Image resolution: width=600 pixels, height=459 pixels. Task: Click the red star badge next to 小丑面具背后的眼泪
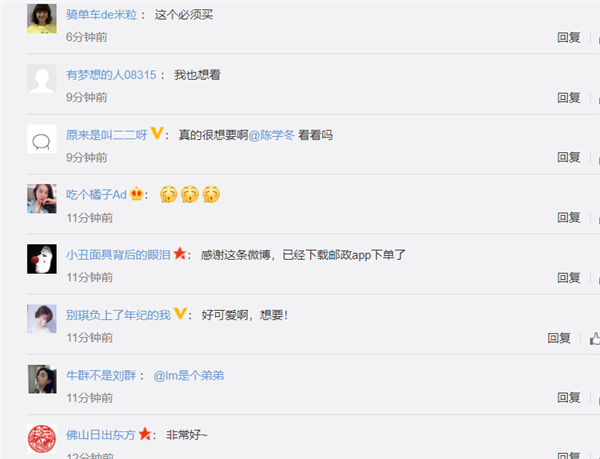tap(180, 253)
